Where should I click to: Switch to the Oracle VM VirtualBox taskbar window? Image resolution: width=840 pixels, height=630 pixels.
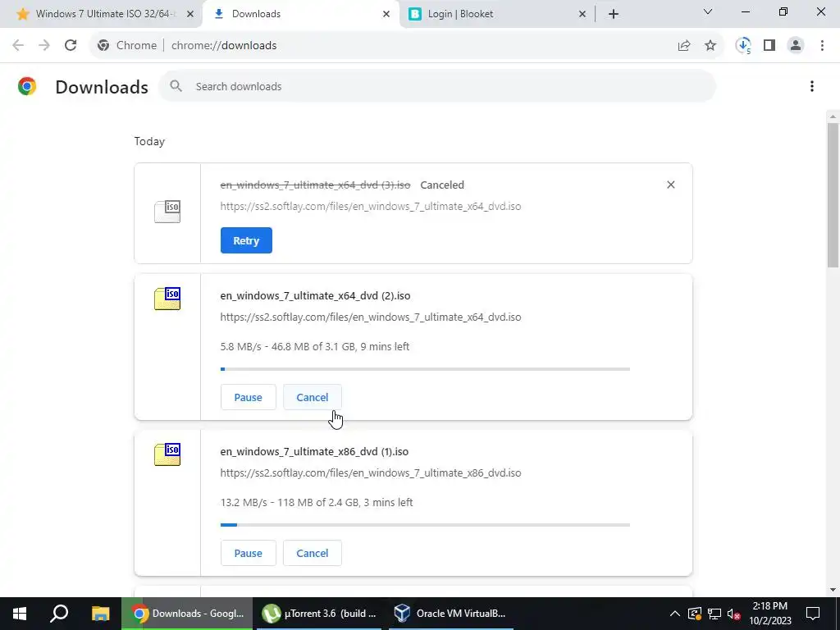(451, 614)
